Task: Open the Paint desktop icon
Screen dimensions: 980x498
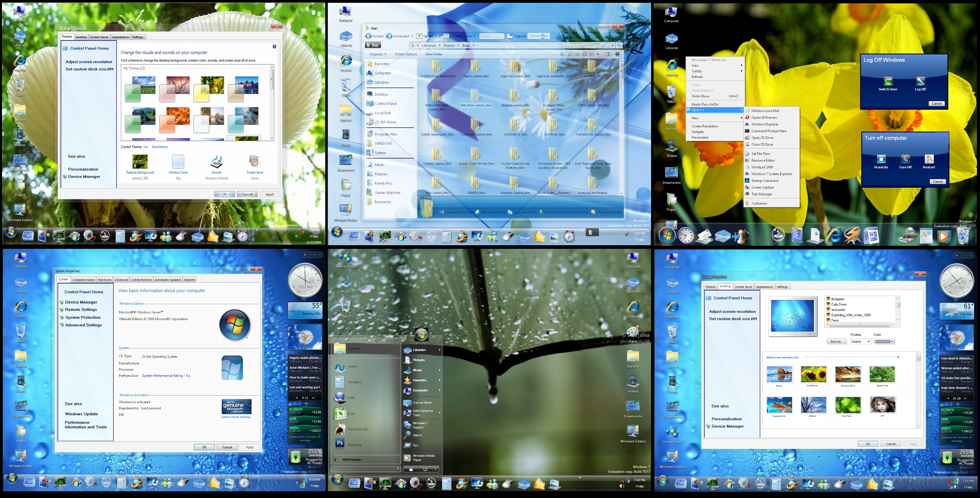Action: [x=633, y=333]
